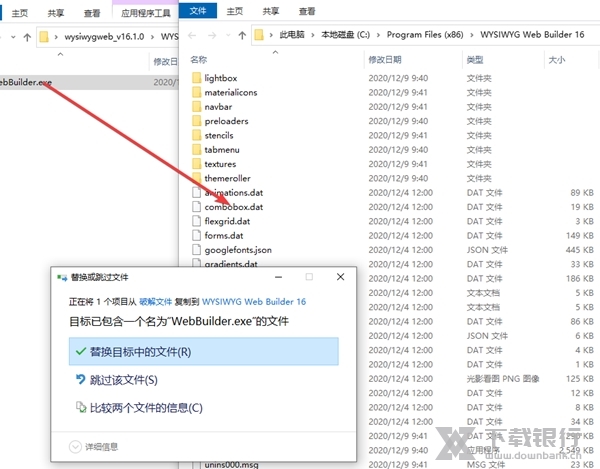The width and height of the screenshot is (600, 469).
Task: Open recent locations dropdown in left window
Action: [x=13, y=37]
